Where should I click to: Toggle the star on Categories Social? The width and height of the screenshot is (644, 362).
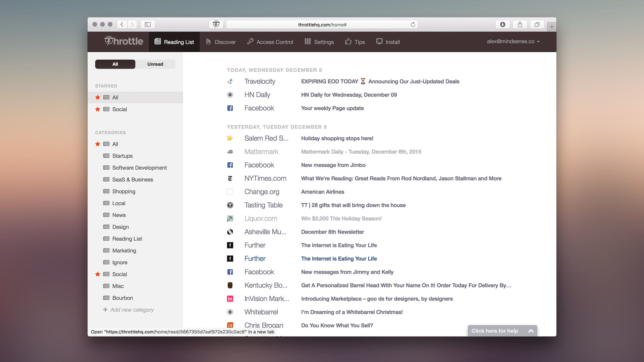click(98, 274)
